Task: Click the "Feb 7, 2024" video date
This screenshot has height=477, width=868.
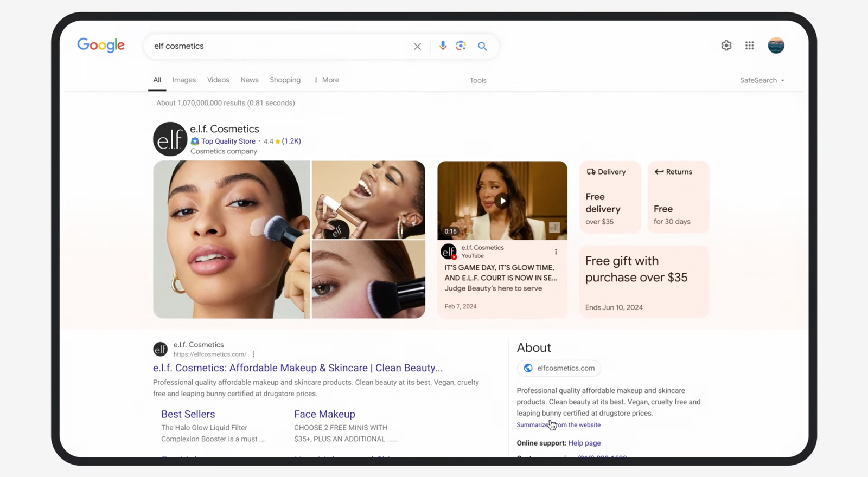Action: point(461,306)
